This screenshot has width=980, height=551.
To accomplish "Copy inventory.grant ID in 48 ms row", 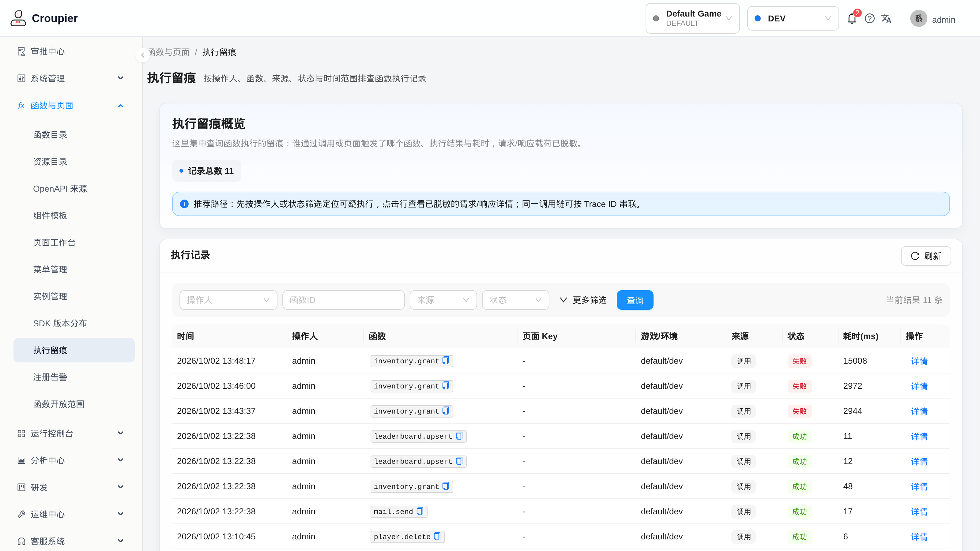I will 446,486.
